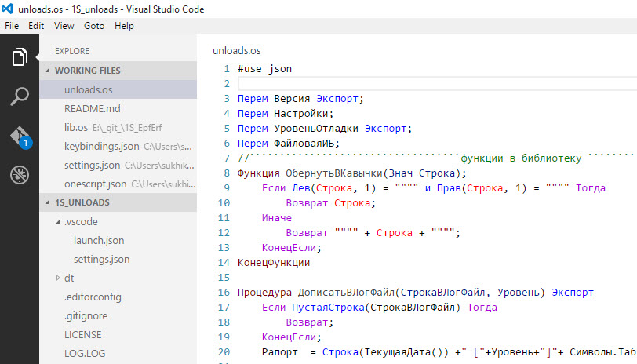Open the Explorer view icon
The image size is (637, 364).
[20, 56]
